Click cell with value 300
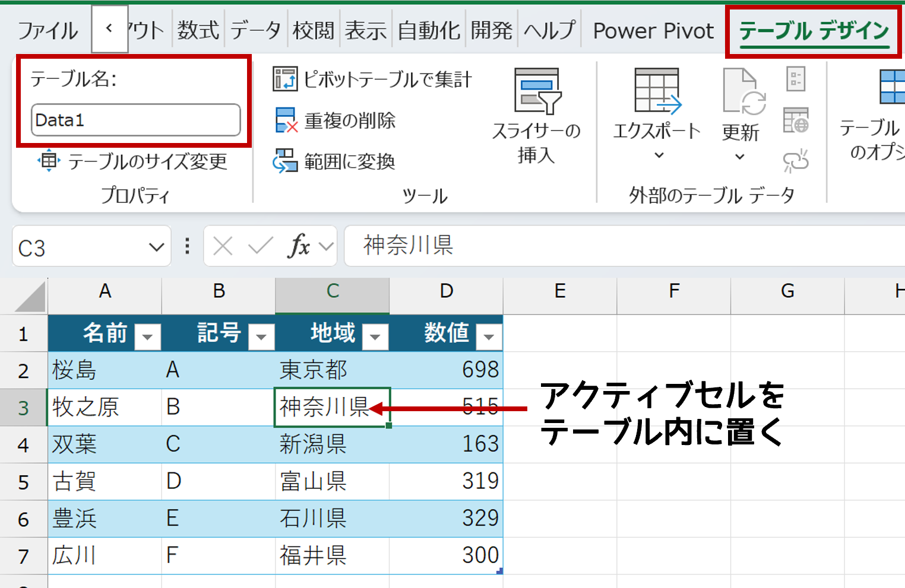 pyautogui.click(x=446, y=556)
